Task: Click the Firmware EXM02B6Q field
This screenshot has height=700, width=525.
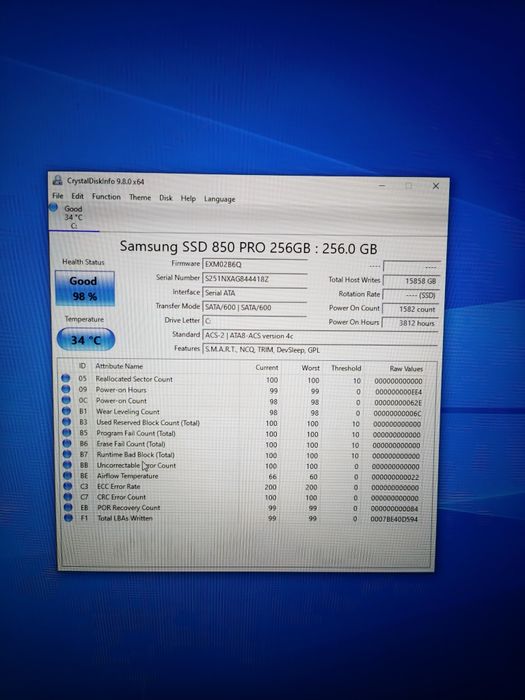Action: 255,264
